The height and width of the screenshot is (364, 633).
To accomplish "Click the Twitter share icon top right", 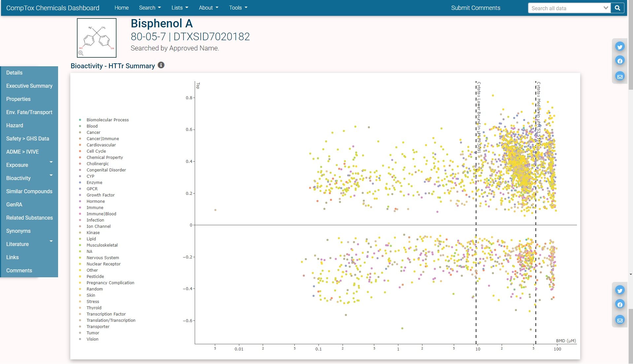I will coord(620,46).
